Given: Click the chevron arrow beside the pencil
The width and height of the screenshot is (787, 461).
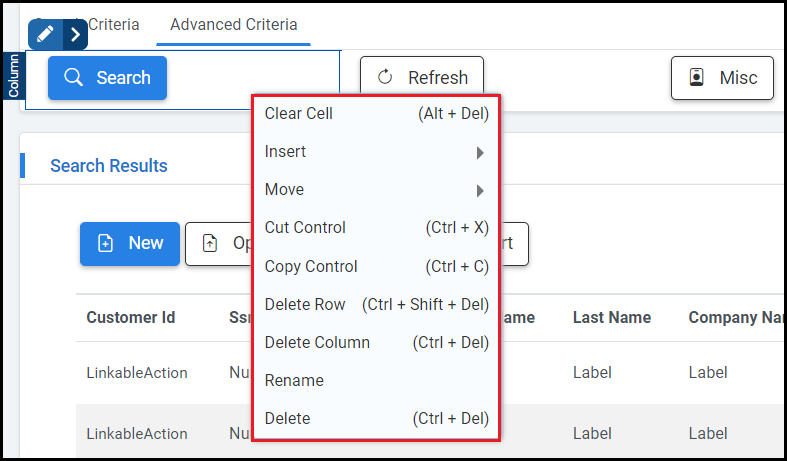Looking at the screenshot, I should [76, 34].
